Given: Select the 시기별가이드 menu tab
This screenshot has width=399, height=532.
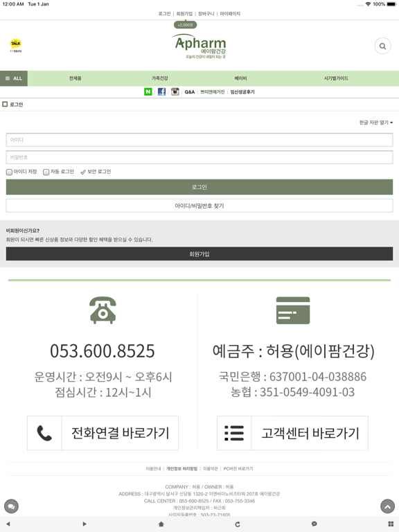Looking at the screenshot, I should pos(336,78).
